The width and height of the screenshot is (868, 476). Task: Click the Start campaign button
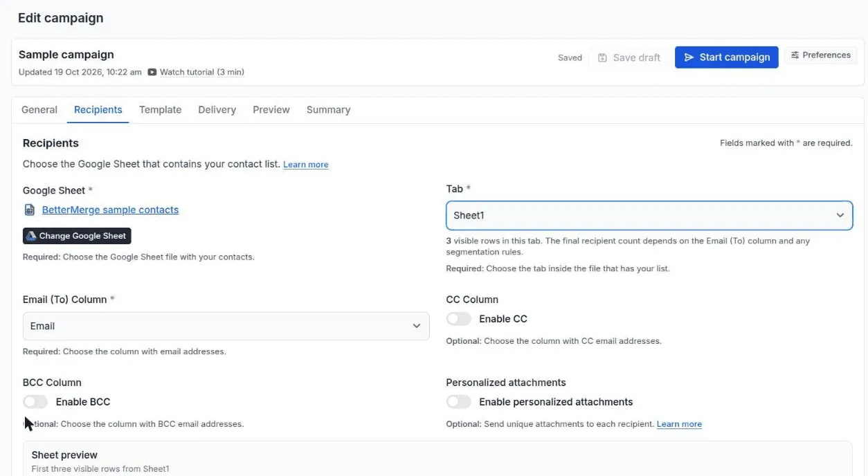click(x=727, y=57)
